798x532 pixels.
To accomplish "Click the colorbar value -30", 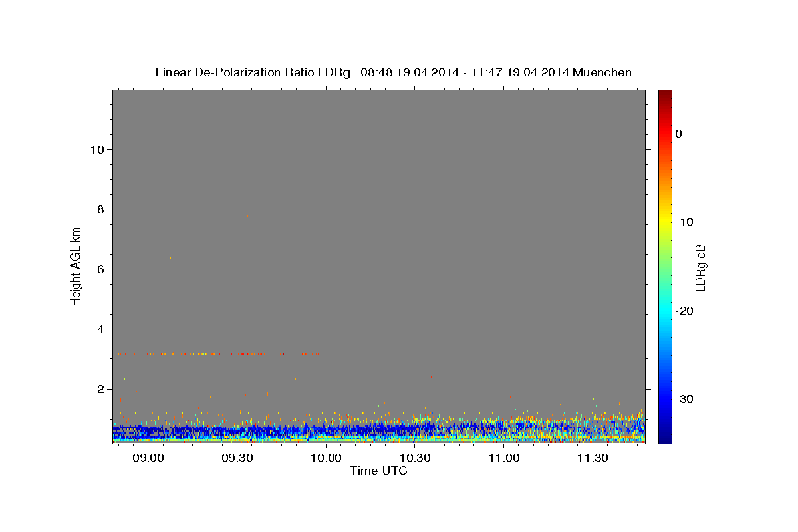I will pyautogui.click(x=686, y=399).
